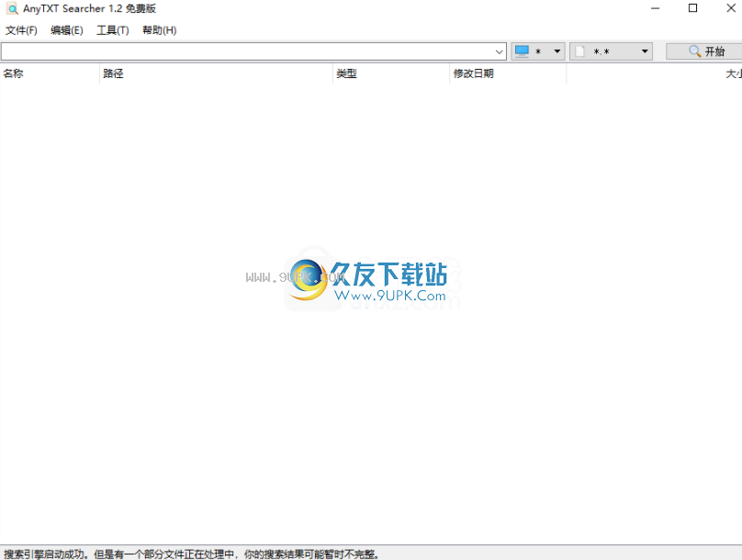Open the file type *.* dropdown

click(x=611, y=51)
